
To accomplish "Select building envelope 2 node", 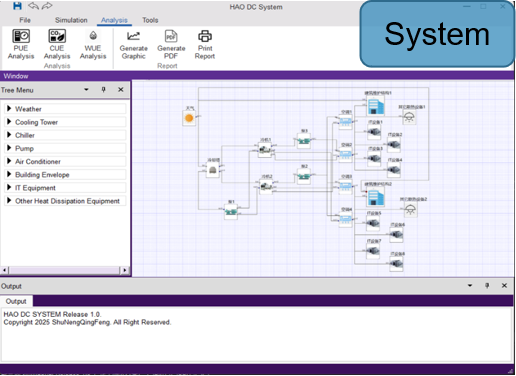I will coord(376,197).
